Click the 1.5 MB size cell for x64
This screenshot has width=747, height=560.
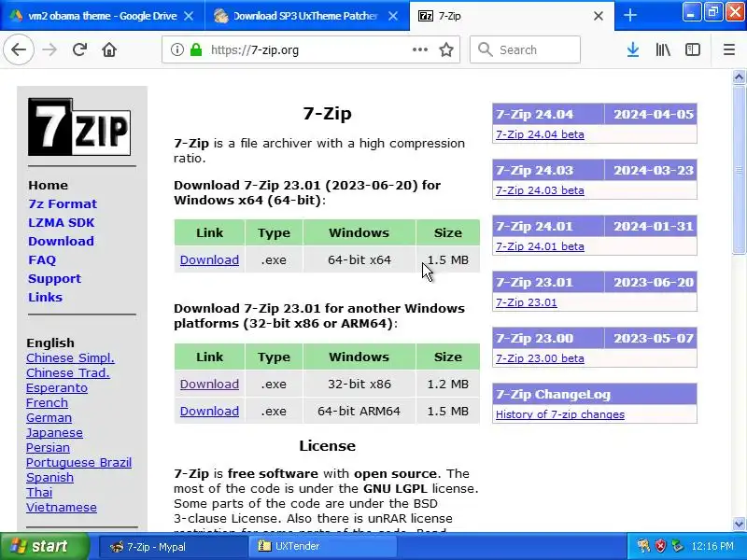[448, 260]
